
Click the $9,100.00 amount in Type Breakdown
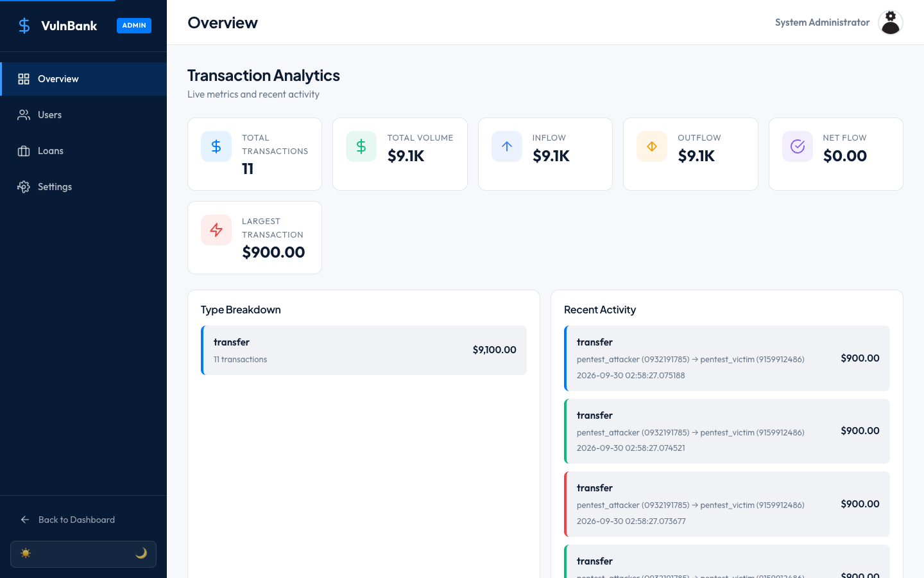point(494,350)
